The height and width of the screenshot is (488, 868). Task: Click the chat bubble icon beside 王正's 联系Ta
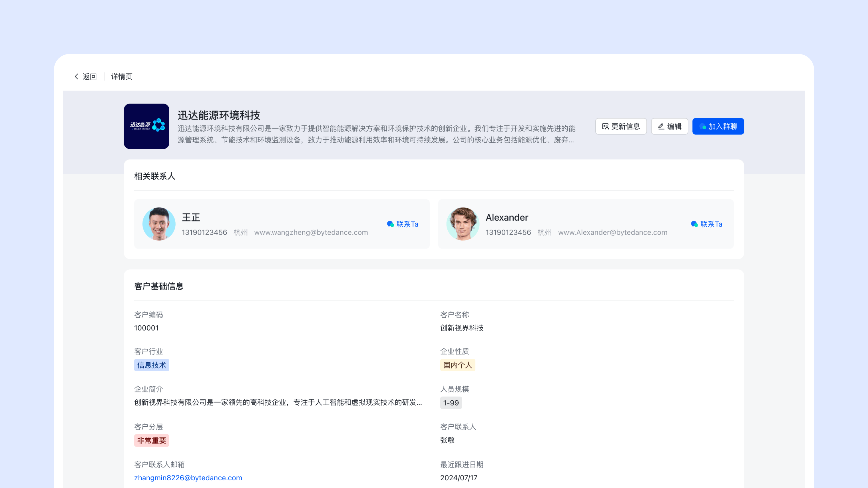390,224
